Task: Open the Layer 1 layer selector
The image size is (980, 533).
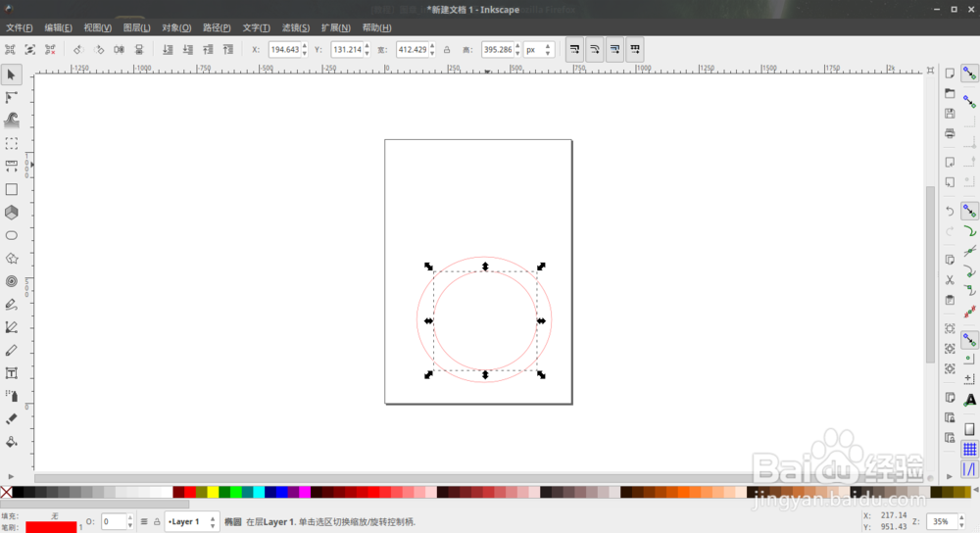Action: (x=192, y=521)
